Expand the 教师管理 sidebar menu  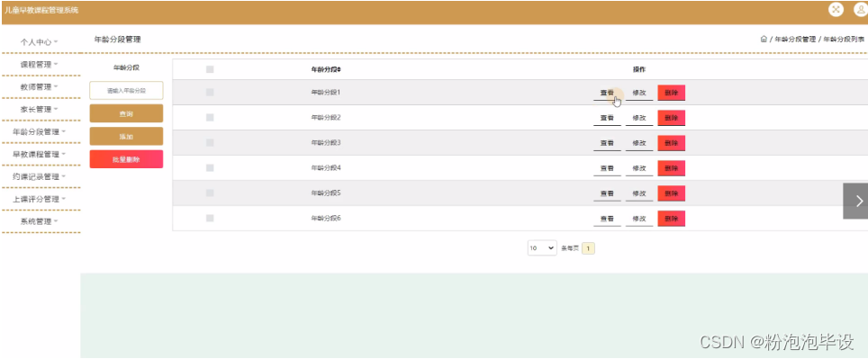click(40, 87)
